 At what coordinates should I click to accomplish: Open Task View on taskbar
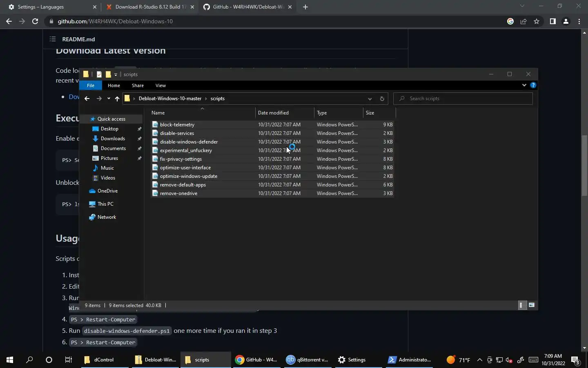[68, 360]
